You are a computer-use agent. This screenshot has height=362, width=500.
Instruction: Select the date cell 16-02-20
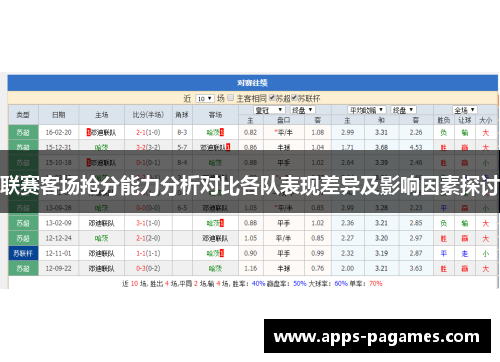coord(59,132)
